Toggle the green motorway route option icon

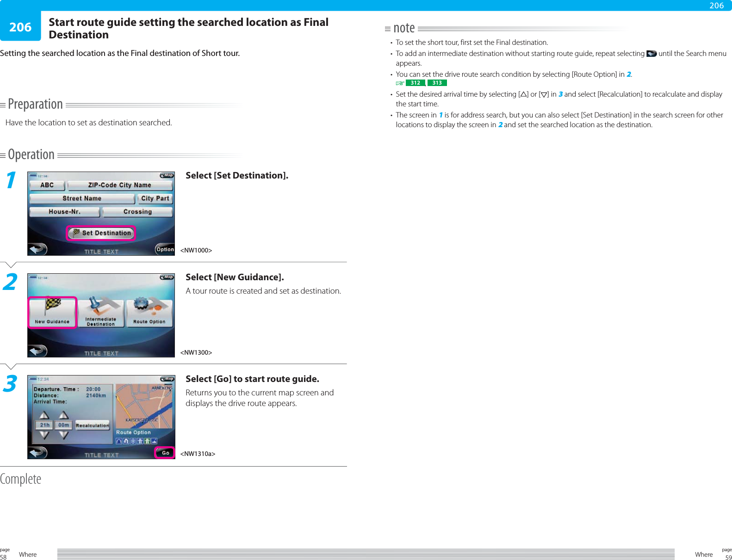point(147,441)
